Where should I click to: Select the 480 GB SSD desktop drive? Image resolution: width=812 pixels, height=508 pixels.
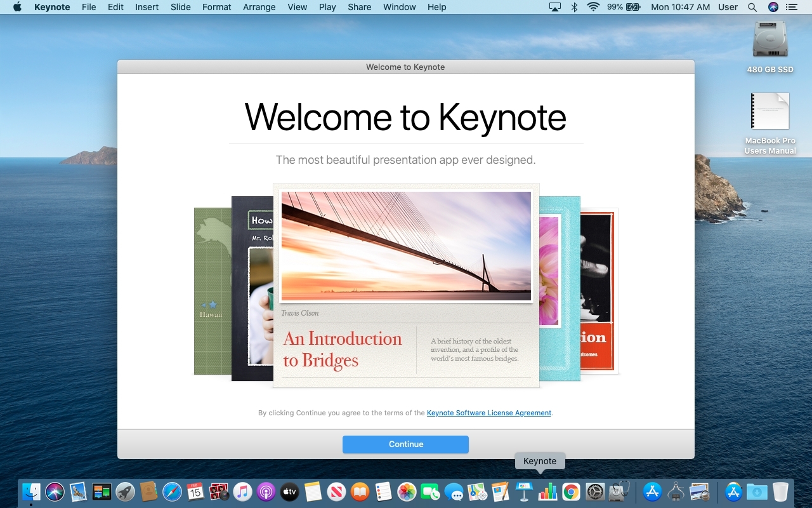click(x=770, y=47)
